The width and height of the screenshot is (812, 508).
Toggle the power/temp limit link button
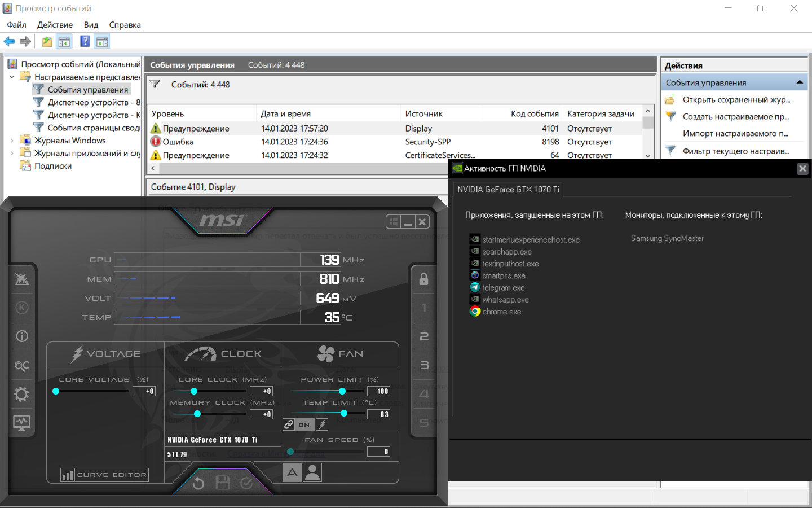[x=289, y=424]
